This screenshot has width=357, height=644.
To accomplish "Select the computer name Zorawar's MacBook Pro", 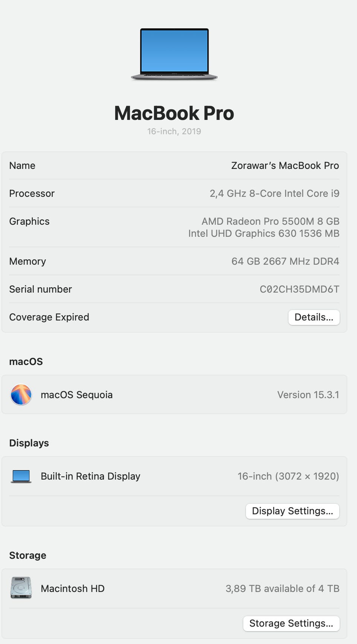I will tap(285, 166).
